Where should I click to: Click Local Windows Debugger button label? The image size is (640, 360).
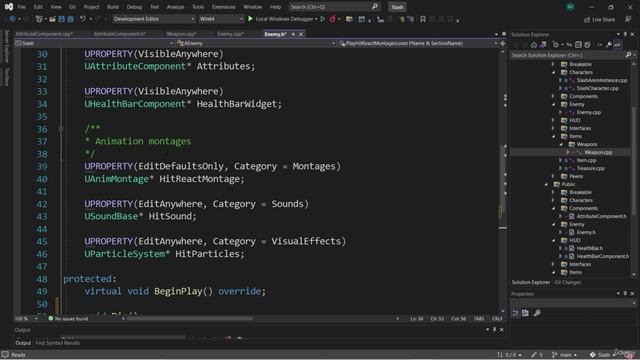click(284, 19)
